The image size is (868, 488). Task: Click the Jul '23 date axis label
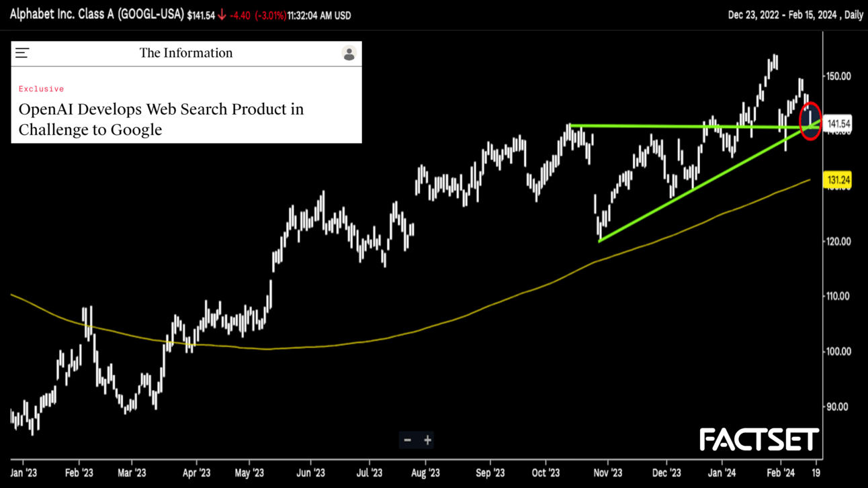coord(370,473)
